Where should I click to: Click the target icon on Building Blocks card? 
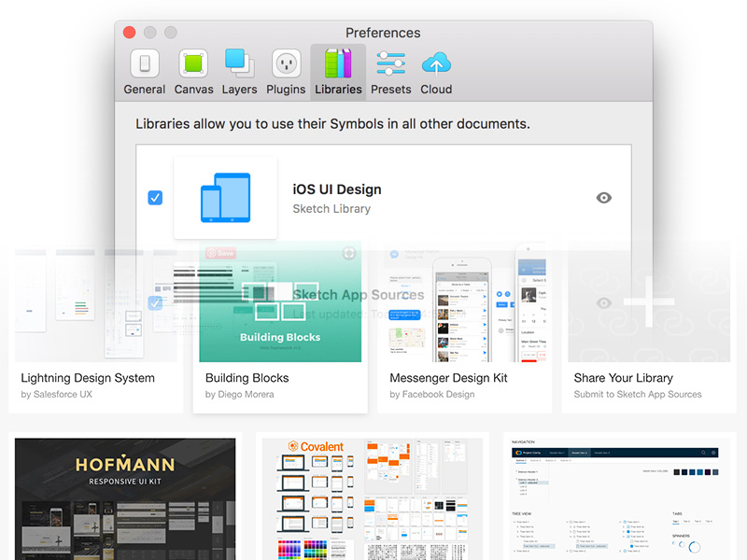(x=348, y=253)
